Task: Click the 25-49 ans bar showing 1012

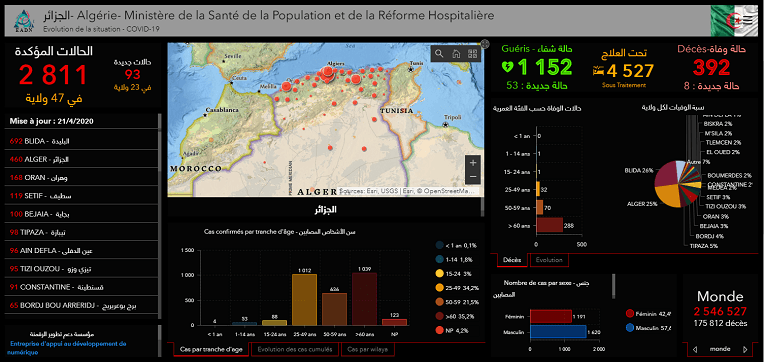Action: 304,300
